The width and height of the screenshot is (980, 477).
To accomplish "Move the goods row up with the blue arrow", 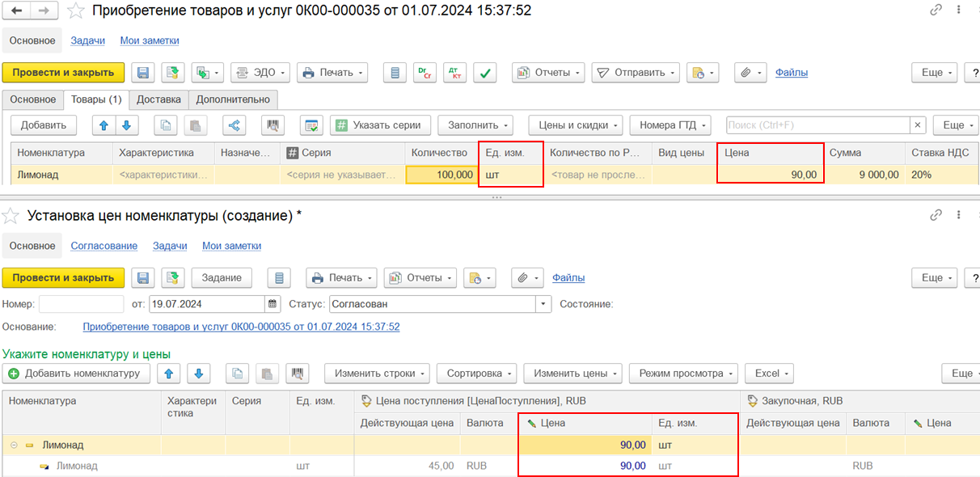I will coord(103,125).
